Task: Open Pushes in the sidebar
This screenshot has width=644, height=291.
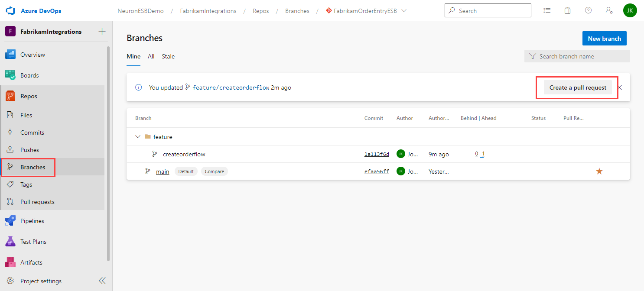Action: pos(52,150)
